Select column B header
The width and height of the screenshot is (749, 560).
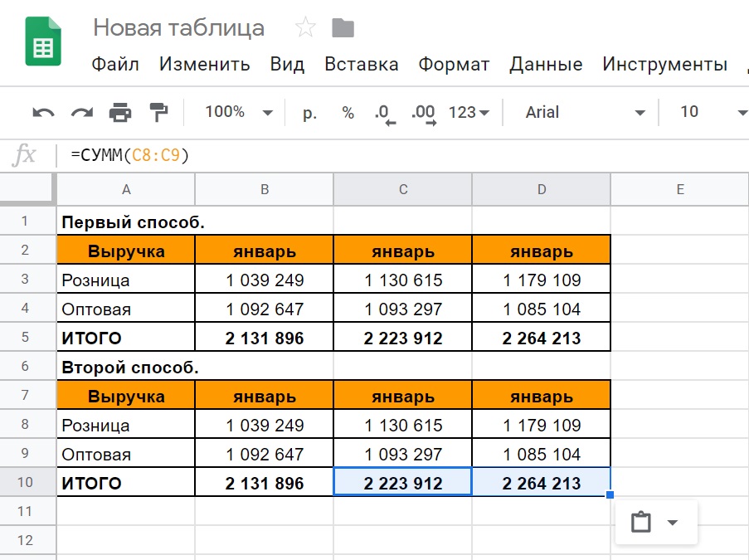(x=265, y=190)
